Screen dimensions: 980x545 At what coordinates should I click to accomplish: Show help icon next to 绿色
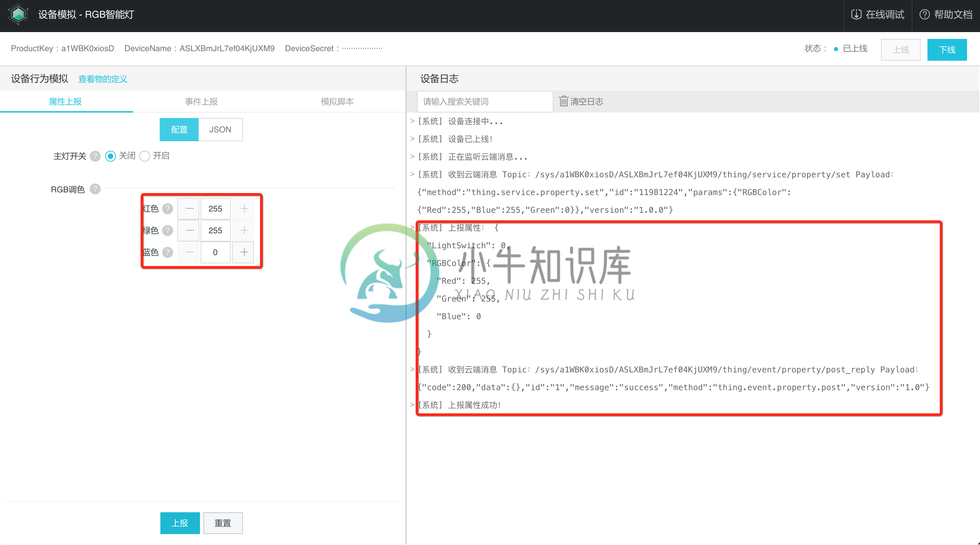click(168, 231)
